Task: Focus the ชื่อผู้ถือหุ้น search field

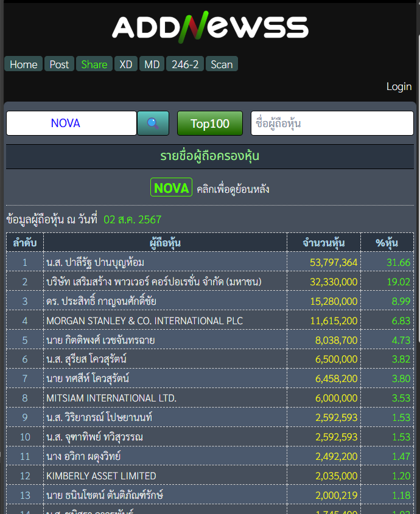Action: pos(332,123)
